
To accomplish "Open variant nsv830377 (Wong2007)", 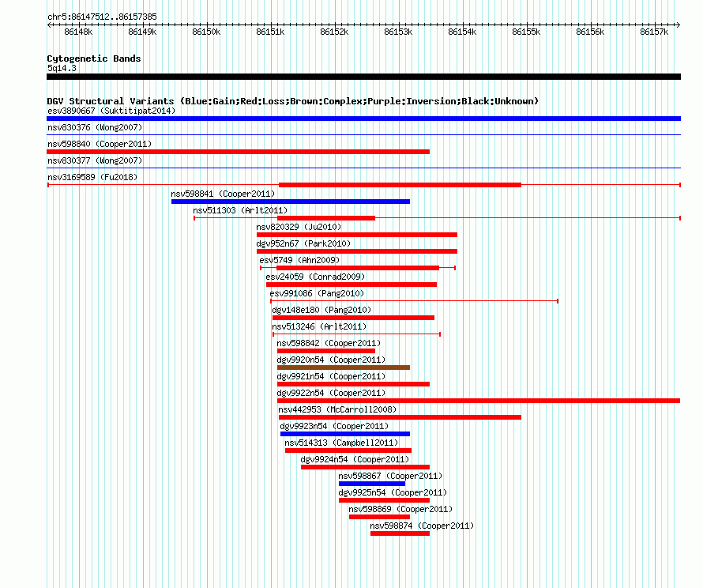I will coord(95,160).
